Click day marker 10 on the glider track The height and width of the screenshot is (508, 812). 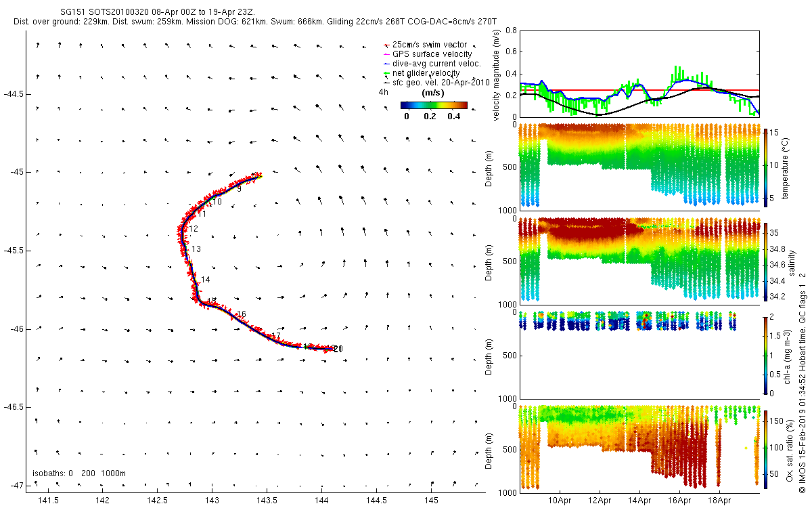217,202
